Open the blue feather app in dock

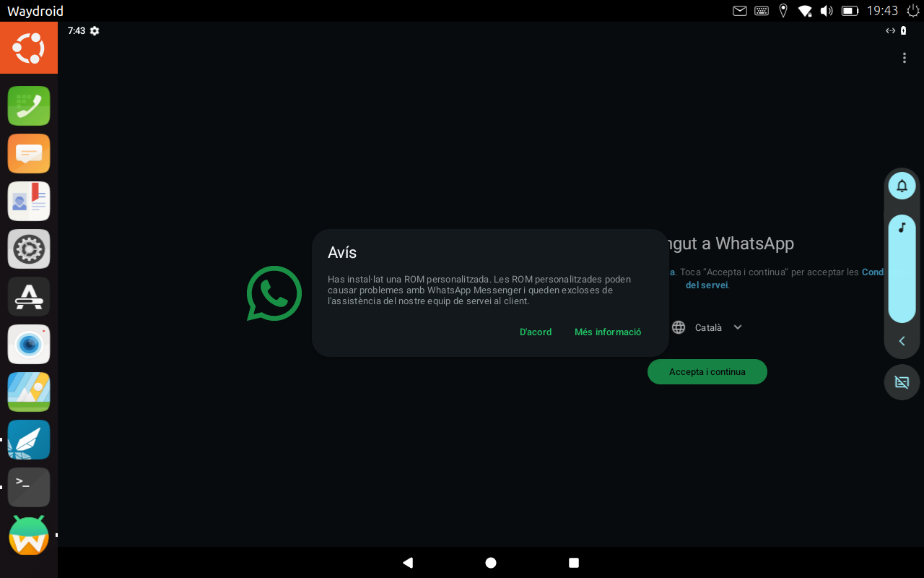(29, 439)
